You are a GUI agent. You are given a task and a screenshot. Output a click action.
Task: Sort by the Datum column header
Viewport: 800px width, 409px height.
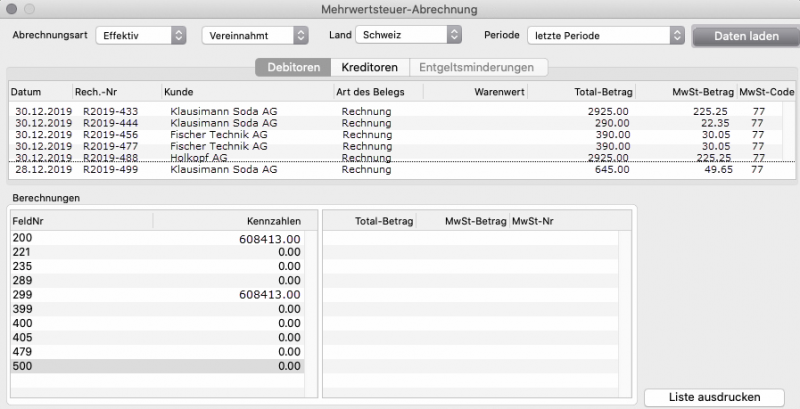(x=27, y=91)
